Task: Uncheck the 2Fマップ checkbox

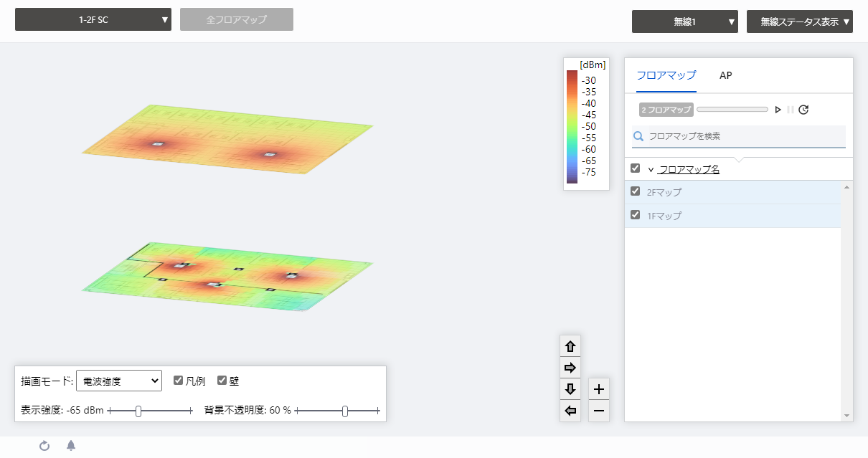Action: (635, 191)
